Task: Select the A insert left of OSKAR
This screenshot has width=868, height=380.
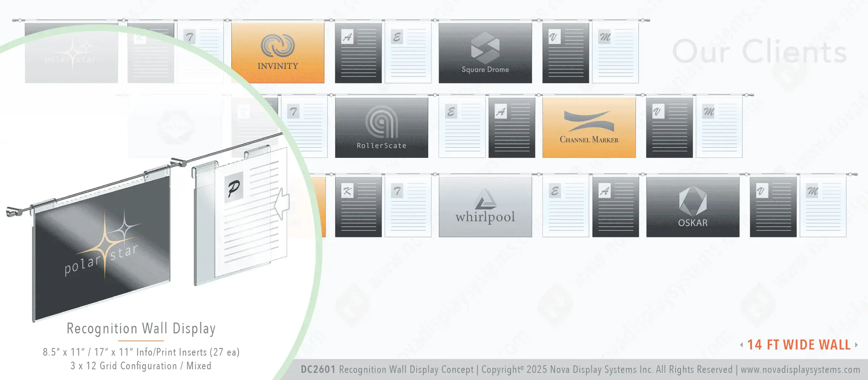Action: tap(616, 207)
